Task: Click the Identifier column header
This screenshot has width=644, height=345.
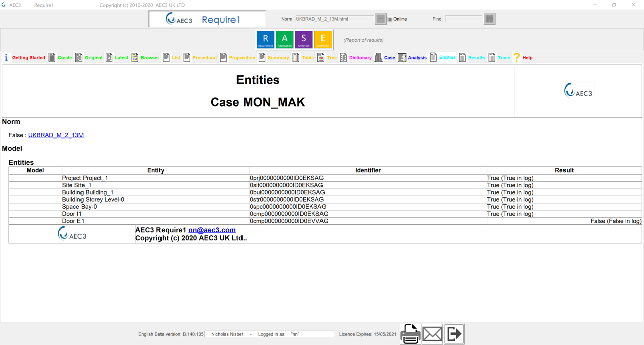Action: tap(368, 170)
